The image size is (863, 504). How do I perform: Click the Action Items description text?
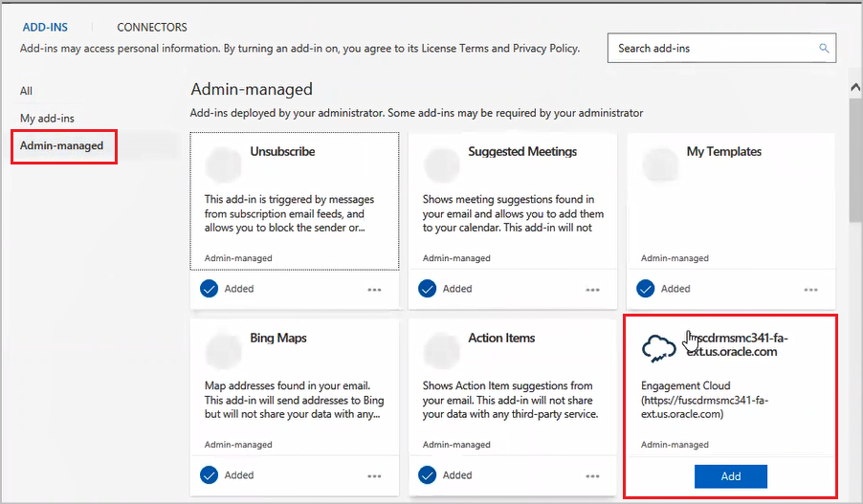[510, 400]
